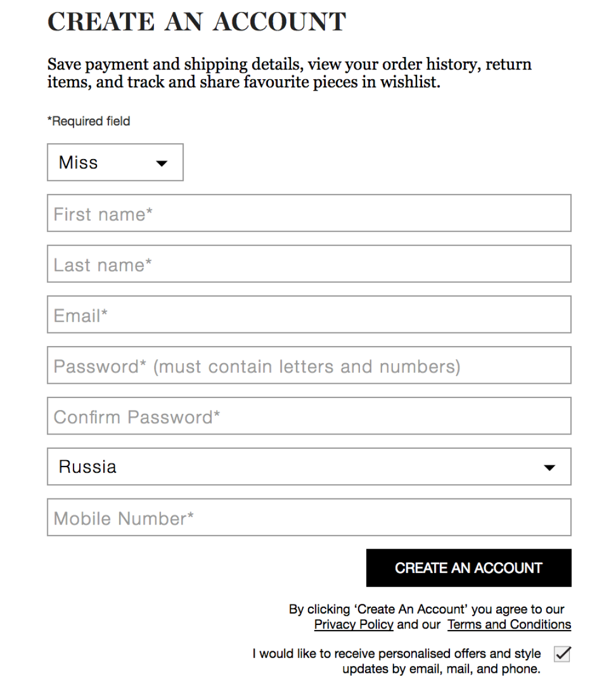
Task: Focus the First name field
Action: coord(309,213)
